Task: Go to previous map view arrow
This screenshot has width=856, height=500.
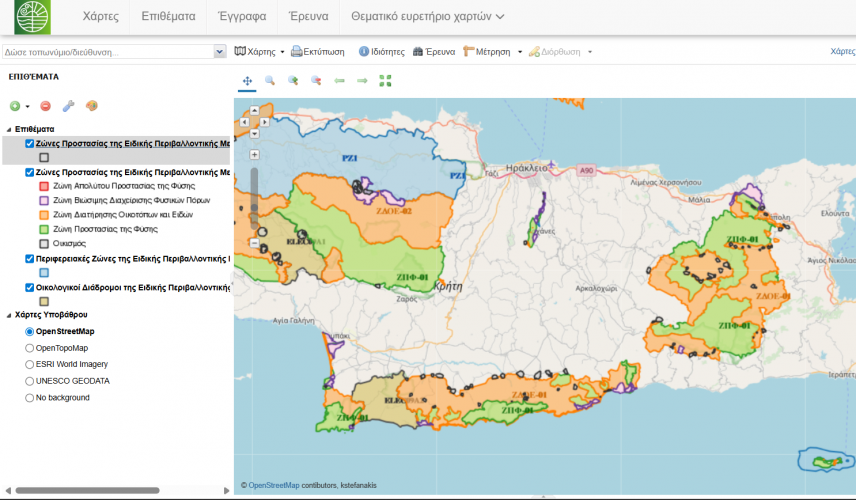Action: [340, 80]
